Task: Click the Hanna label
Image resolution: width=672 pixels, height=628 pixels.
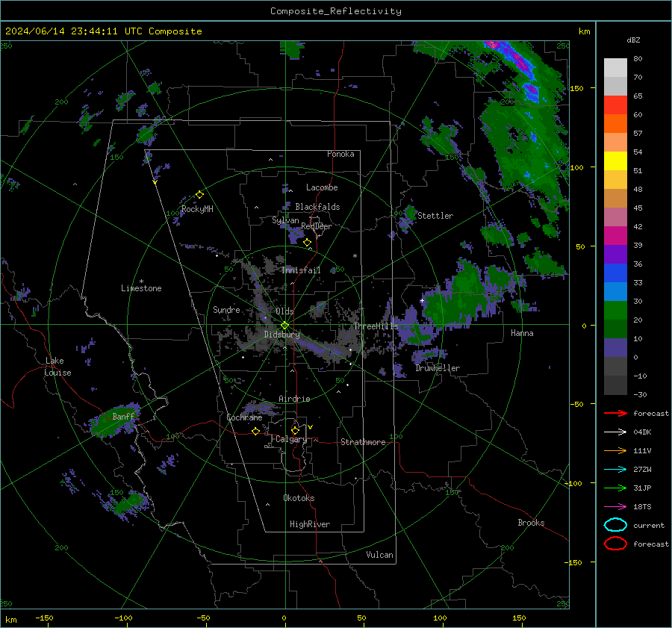Action: coord(522,333)
